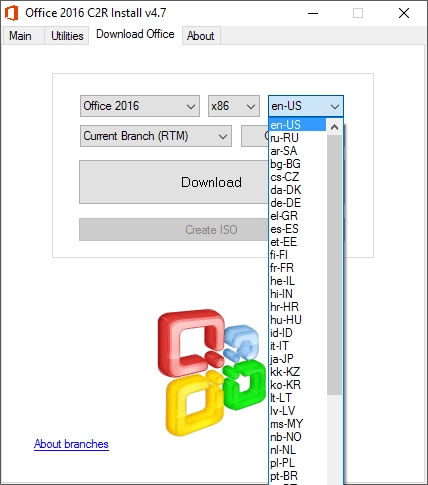
Task: Collapse the en-US language combo box
Action: 306,106
